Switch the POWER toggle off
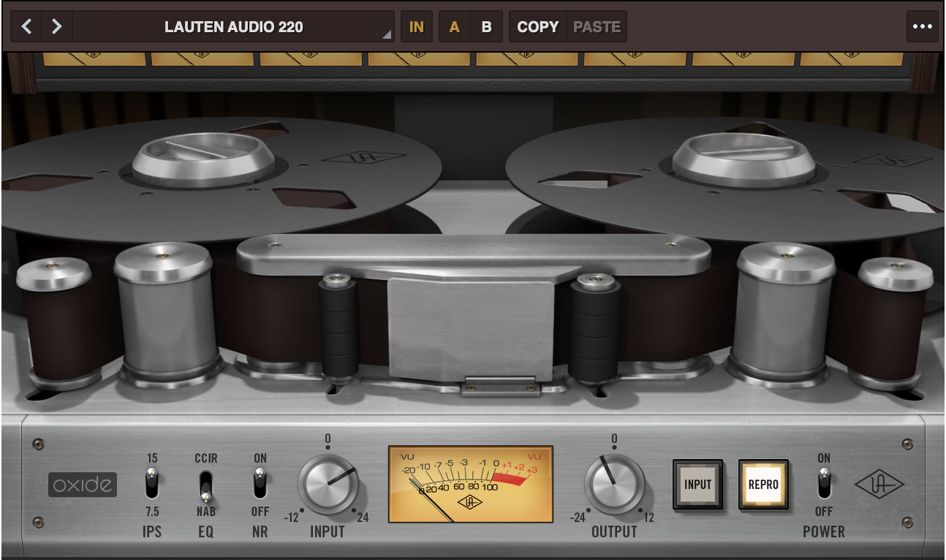946x560 pixels. [824, 484]
